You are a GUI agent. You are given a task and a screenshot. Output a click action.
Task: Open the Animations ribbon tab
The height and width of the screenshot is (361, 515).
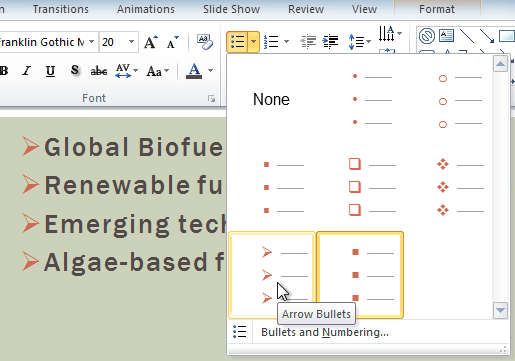(x=146, y=9)
